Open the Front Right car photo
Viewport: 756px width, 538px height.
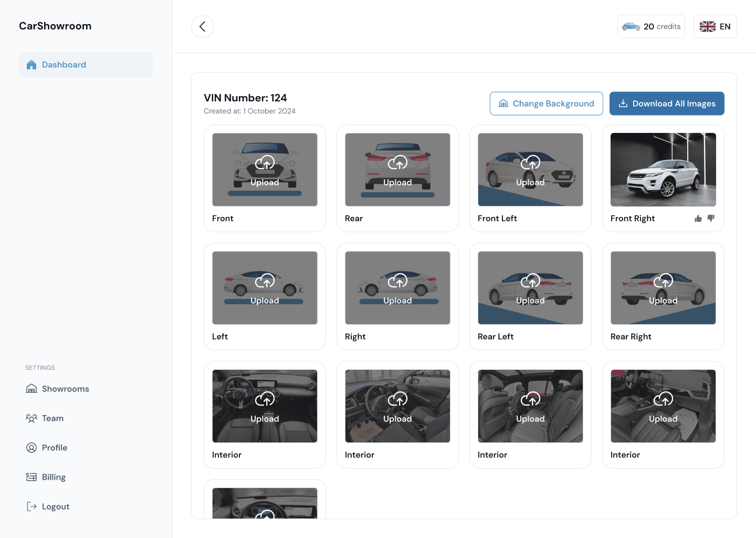pos(663,170)
